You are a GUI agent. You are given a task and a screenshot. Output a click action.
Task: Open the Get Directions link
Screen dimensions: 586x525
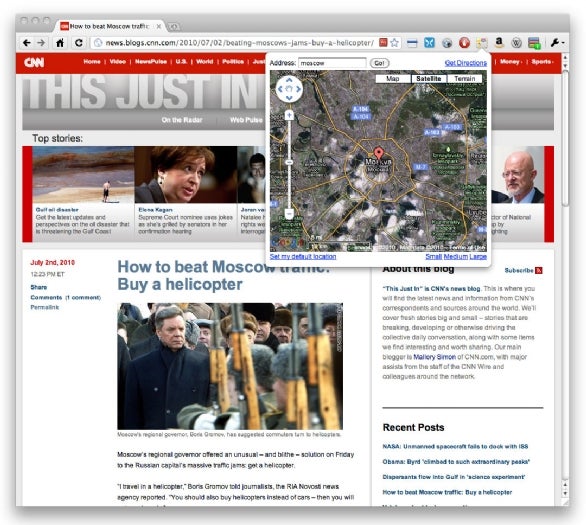[x=466, y=63]
